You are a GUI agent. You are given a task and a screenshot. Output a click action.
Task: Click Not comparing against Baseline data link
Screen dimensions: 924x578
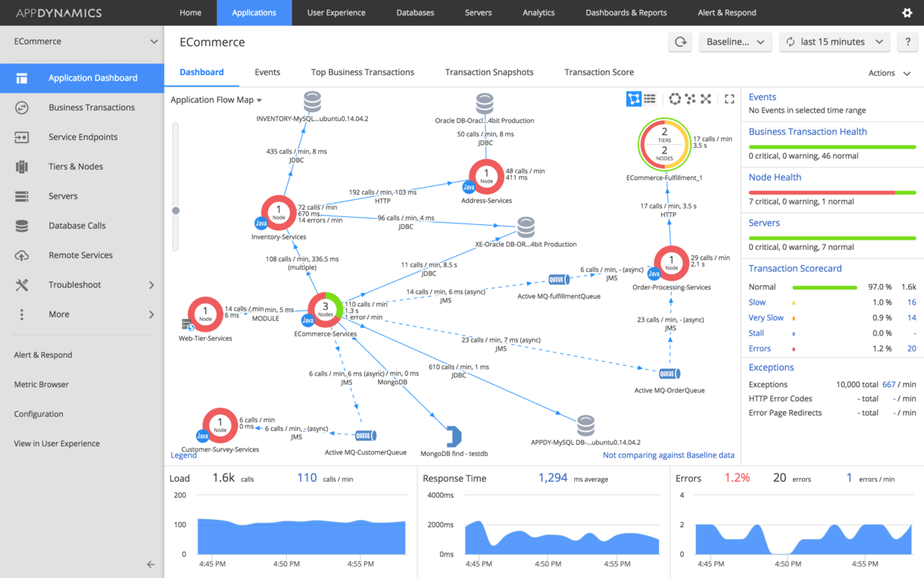[669, 455]
